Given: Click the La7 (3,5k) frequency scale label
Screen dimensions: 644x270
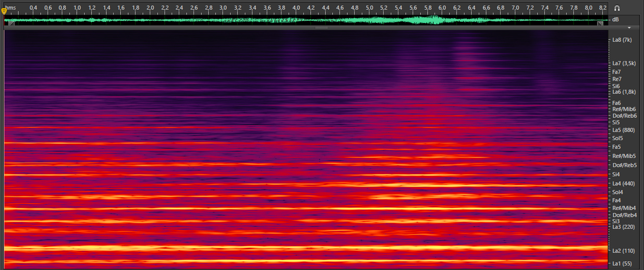Looking at the screenshot, I should 624,64.
